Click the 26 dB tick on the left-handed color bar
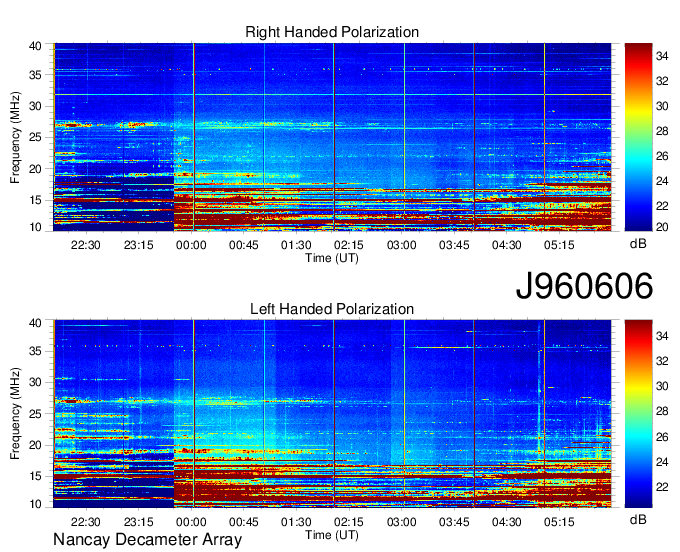 (x=662, y=437)
